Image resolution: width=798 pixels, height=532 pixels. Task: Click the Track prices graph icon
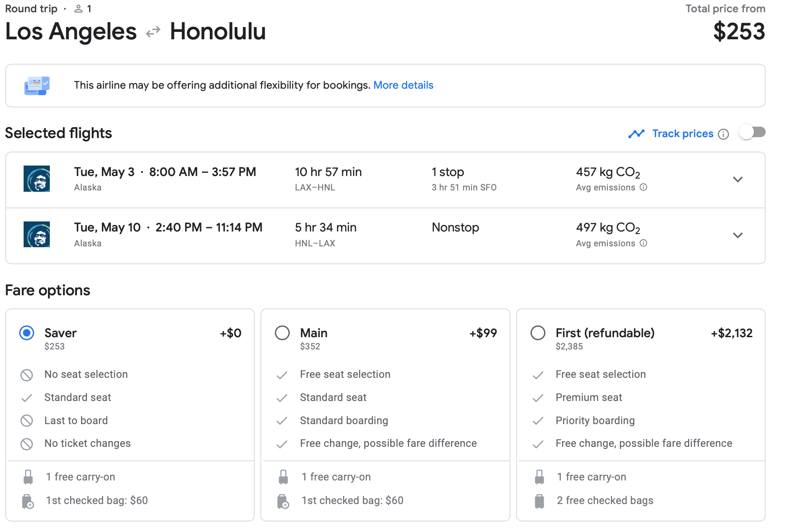point(636,134)
